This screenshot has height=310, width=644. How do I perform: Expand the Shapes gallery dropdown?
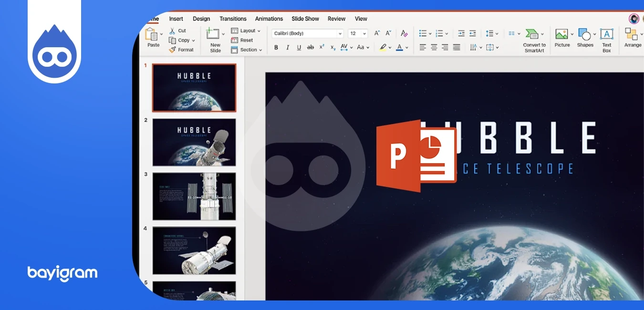594,34
